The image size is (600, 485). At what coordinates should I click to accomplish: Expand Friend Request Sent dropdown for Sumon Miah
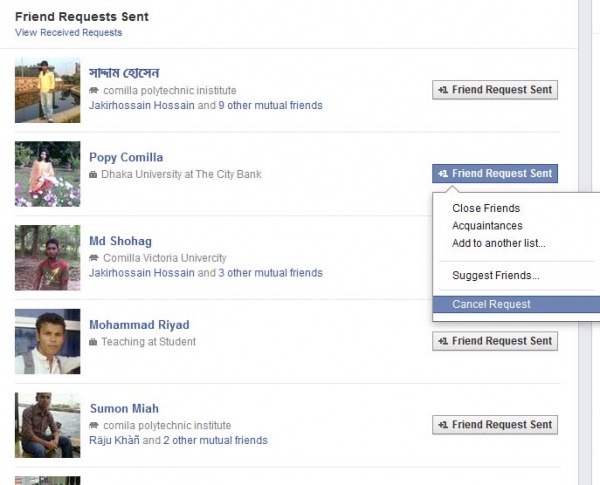point(495,425)
